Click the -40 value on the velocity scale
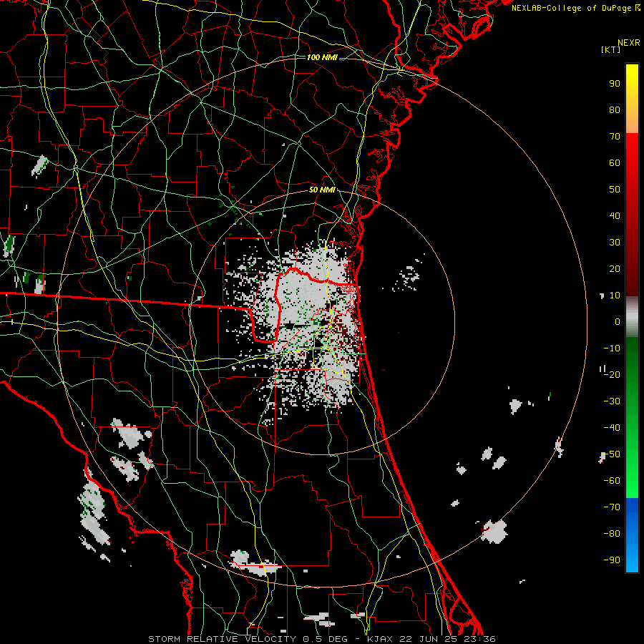 (612, 428)
